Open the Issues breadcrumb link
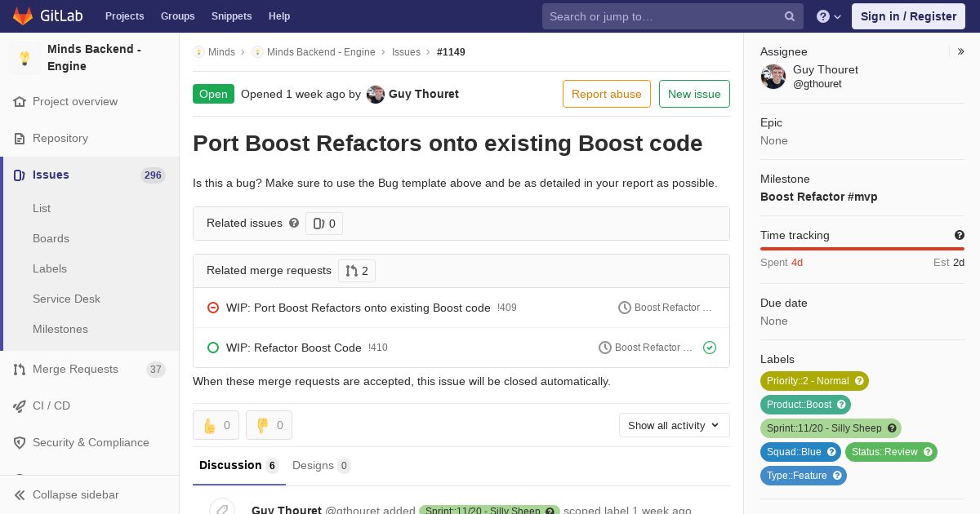Viewport: 980px width, 514px height. coord(406,52)
